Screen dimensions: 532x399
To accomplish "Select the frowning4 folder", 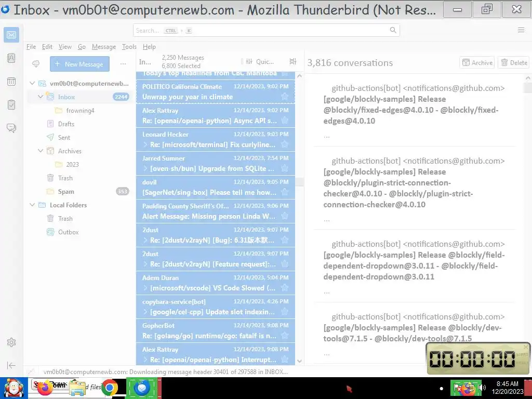I will [80, 110].
